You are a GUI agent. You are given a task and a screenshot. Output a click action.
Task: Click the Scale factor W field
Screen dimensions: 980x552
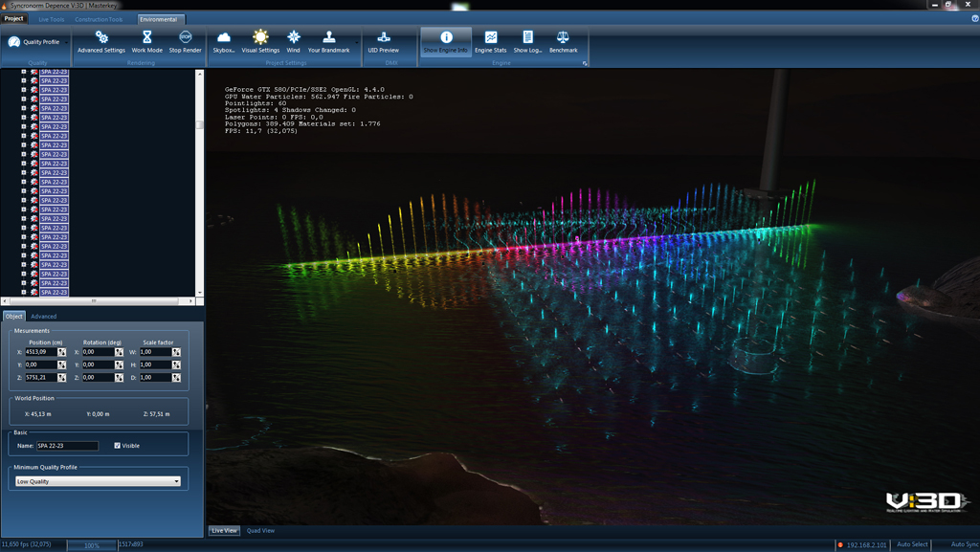click(156, 352)
